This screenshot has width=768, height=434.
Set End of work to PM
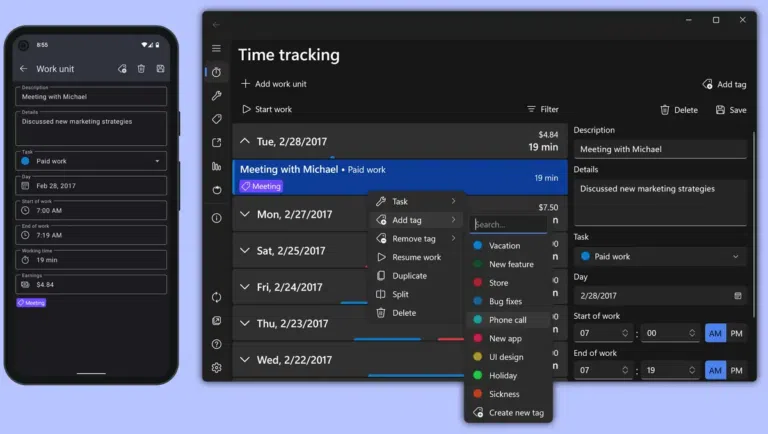click(737, 370)
